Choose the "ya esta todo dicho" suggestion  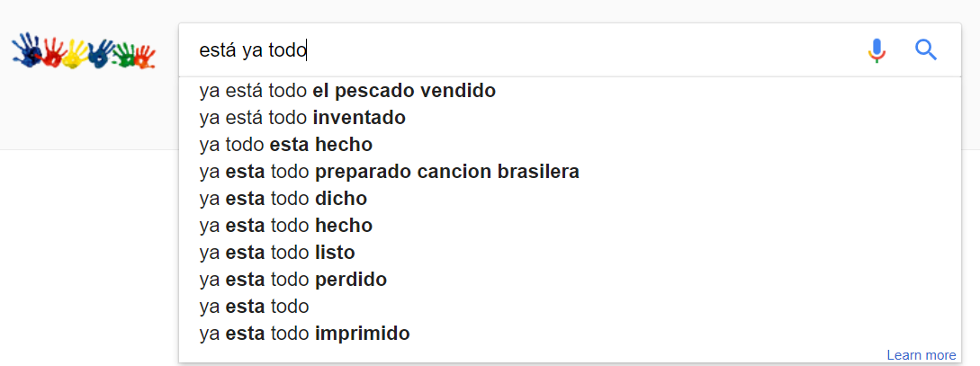tap(283, 199)
